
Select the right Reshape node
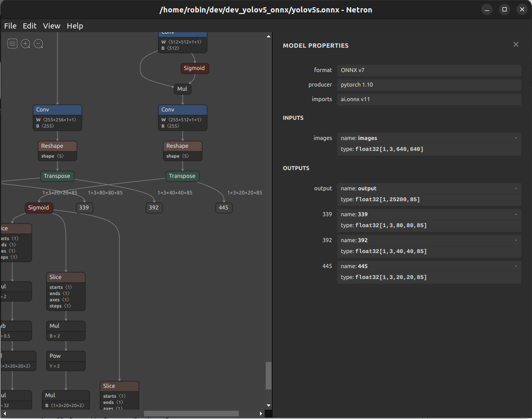coord(182,151)
